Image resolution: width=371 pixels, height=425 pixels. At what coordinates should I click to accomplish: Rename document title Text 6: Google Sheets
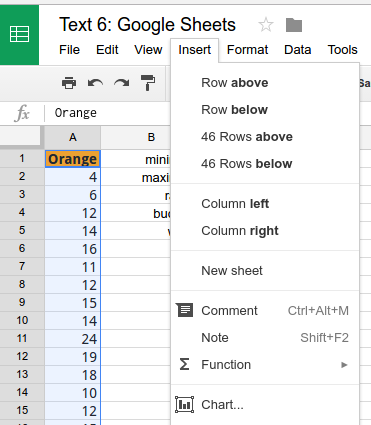[147, 25]
